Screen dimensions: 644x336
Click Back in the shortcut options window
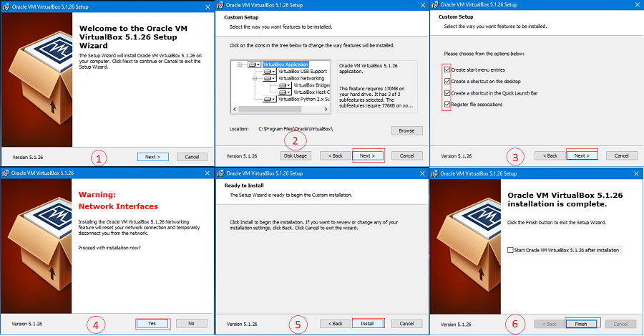550,156
